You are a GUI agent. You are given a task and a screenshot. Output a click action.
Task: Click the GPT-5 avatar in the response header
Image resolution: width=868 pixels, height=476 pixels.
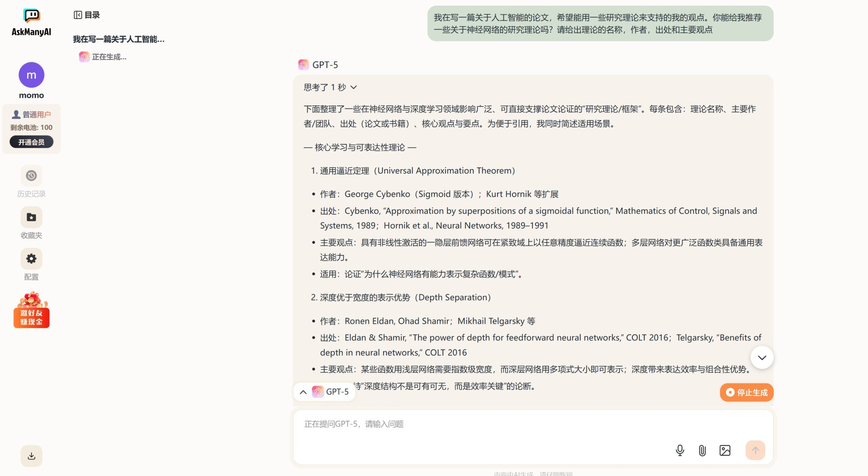click(303, 64)
